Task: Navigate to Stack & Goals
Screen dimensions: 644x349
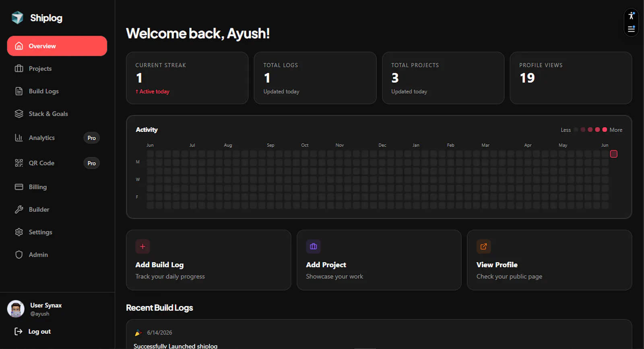Action: tap(57, 114)
